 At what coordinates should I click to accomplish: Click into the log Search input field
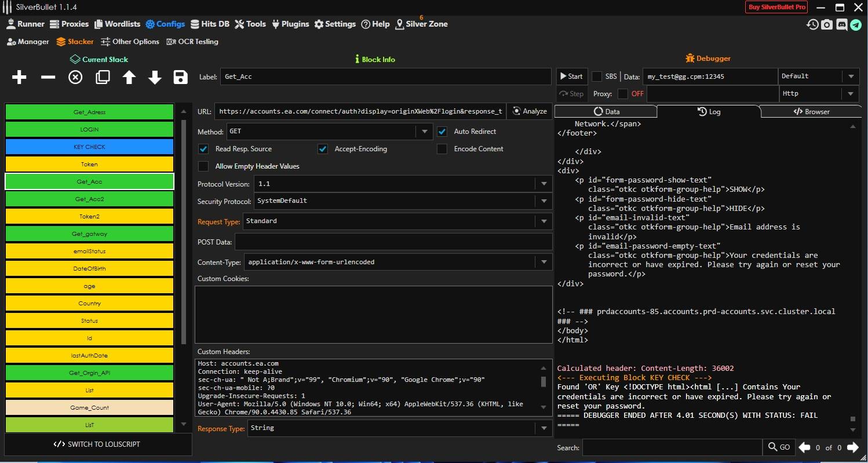pyautogui.click(x=672, y=447)
